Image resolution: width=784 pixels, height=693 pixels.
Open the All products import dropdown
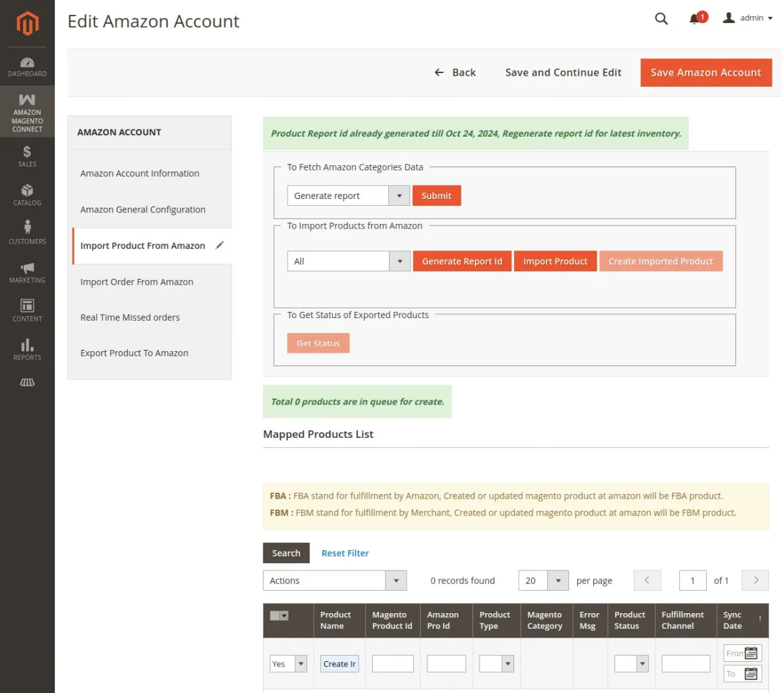click(x=348, y=261)
